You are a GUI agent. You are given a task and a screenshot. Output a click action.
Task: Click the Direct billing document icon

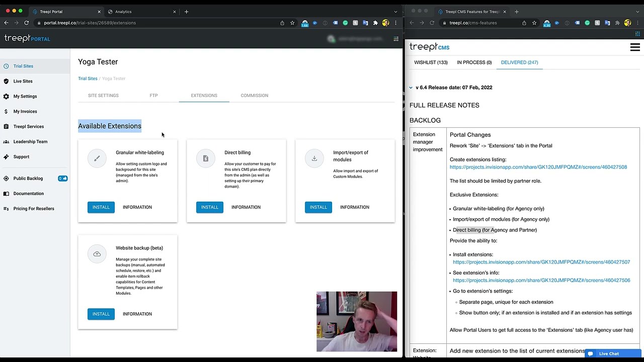click(206, 158)
